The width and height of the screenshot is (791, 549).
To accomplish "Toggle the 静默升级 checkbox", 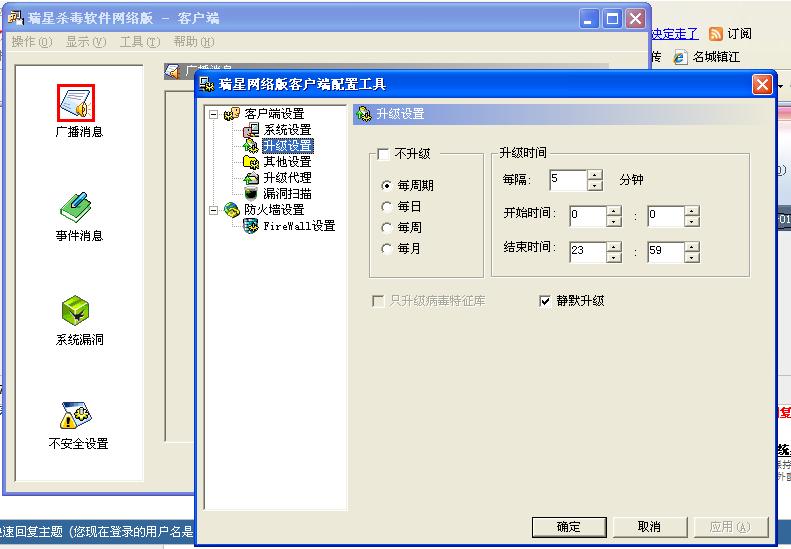I will tap(545, 301).
